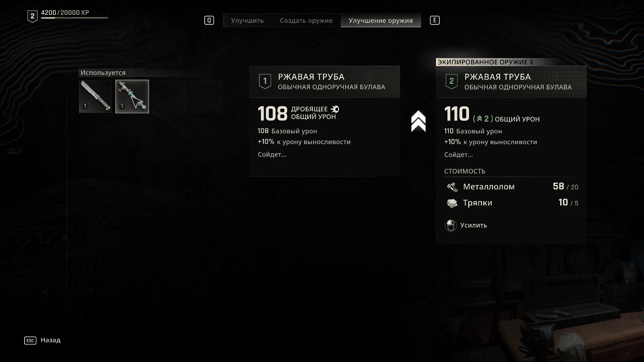This screenshot has width=644, height=362.
Task: Click the ESC key icon
Action: coord(30,341)
